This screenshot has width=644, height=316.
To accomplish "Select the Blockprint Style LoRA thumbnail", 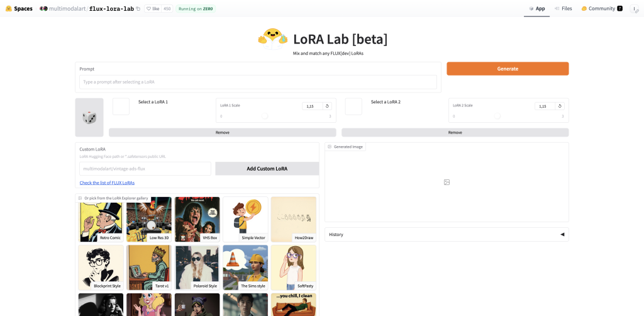I will pos(101,268).
